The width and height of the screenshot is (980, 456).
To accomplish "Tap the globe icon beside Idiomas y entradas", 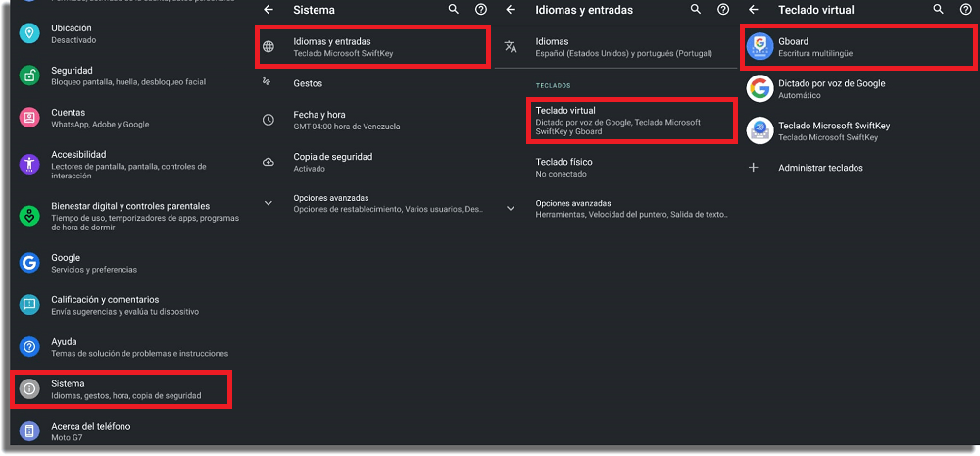I will point(269,47).
